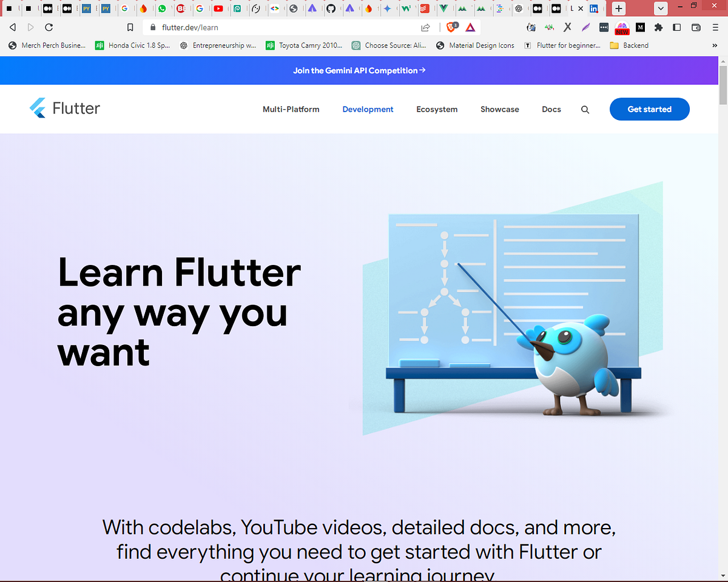Open the Material Design Icons bookmark
This screenshot has width=728, height=582.
[475, 45]
